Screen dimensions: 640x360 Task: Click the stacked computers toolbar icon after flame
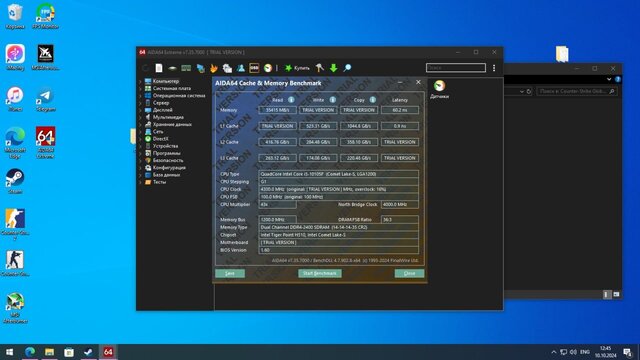point(227,68)
